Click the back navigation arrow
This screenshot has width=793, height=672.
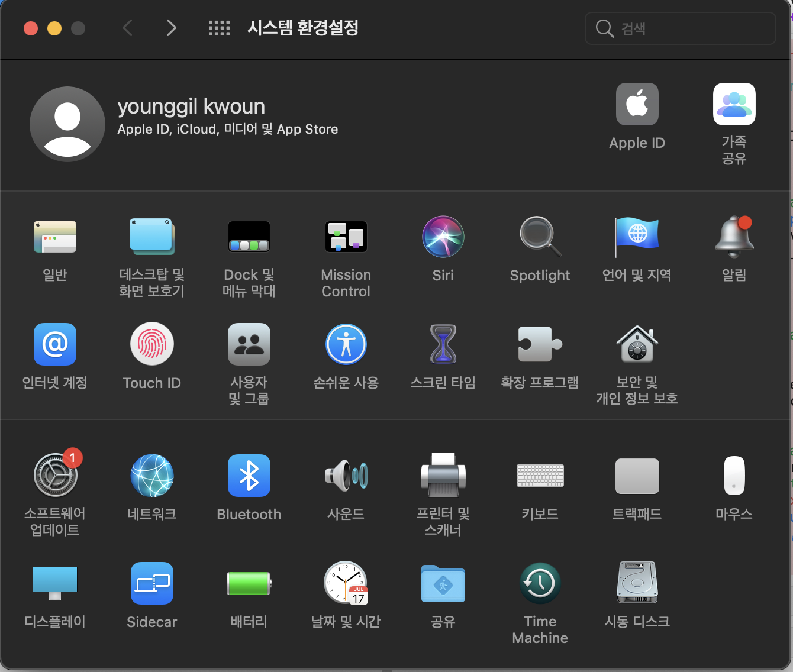(x=127, y=28)
